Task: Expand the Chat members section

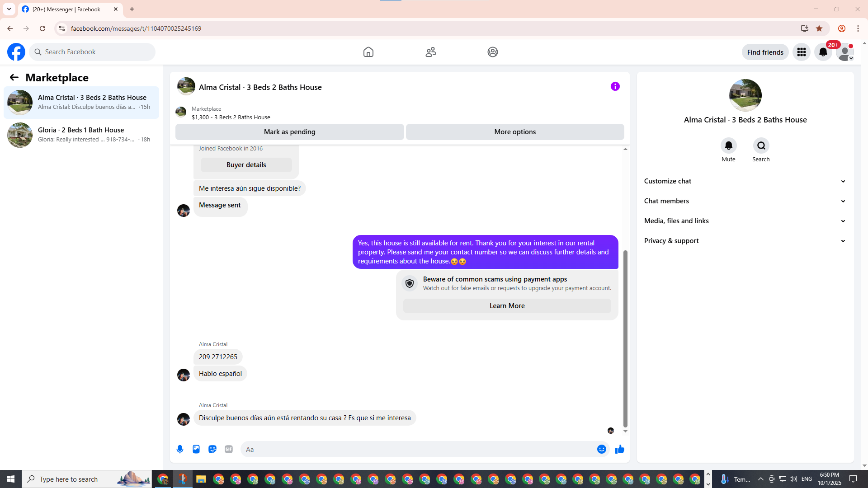Action: [x=745, y=201]
